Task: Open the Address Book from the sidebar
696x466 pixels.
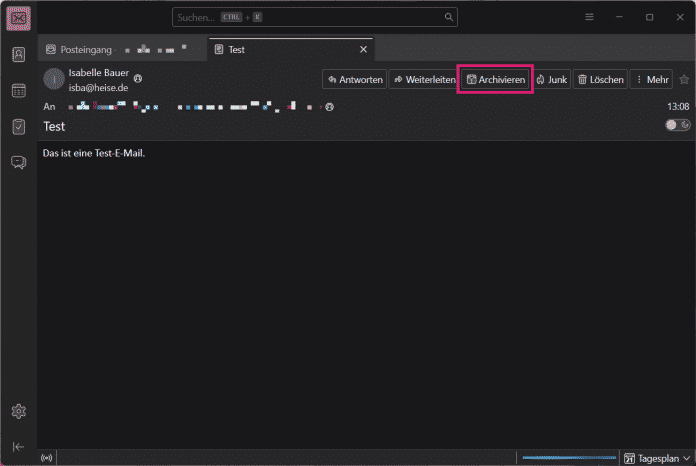Action: coord(18,55)
